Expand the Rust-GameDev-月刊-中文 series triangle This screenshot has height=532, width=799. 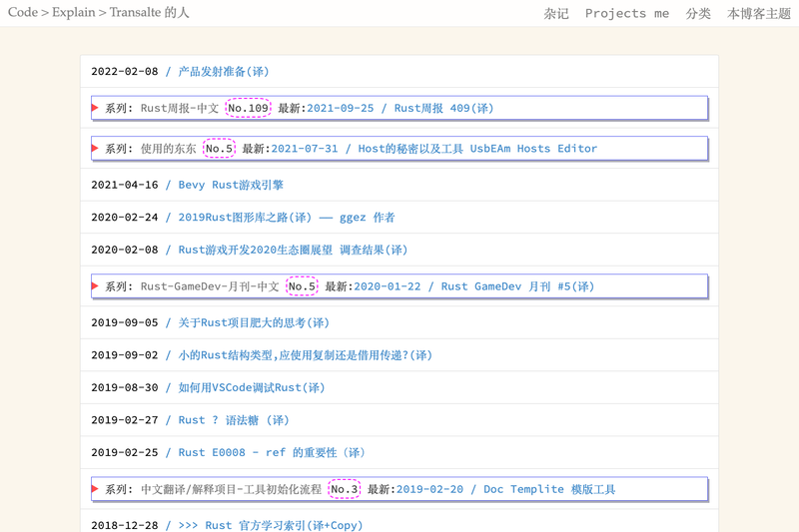pos(95,286)
